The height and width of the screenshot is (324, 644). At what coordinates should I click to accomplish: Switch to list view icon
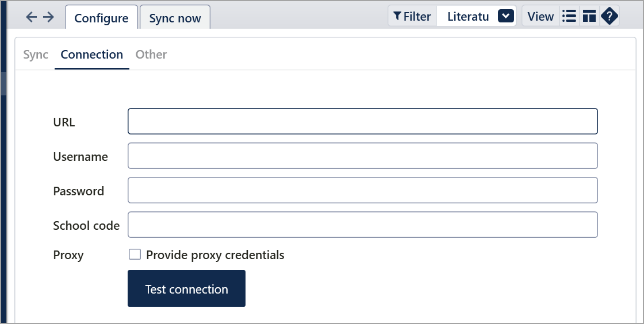(569, 16)
